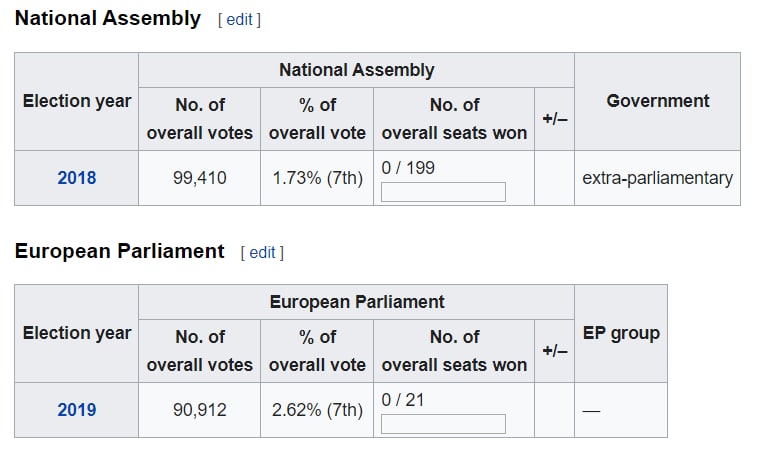Edit the European Parliament section
This screenshot has height=458, width=759.
click(x=262, y=252)
